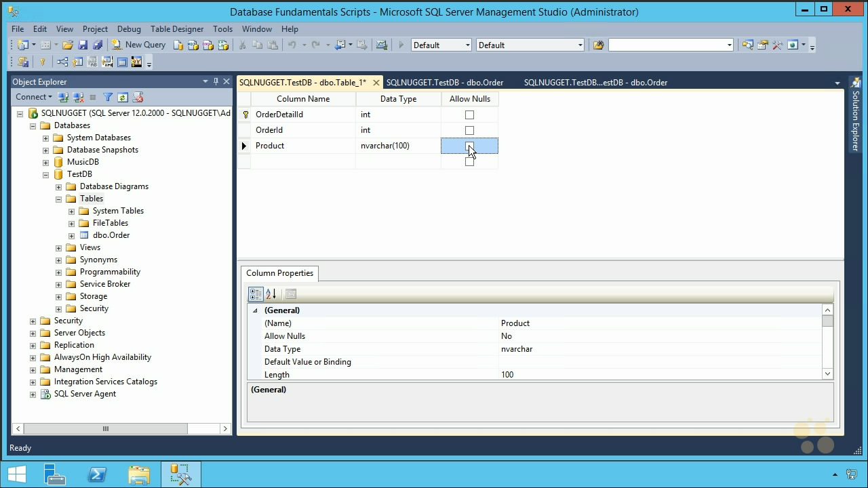The width and height of the screenshot is (868, 488).
Task: Click the Database Engine Query icon
Action: click(178, 45)
